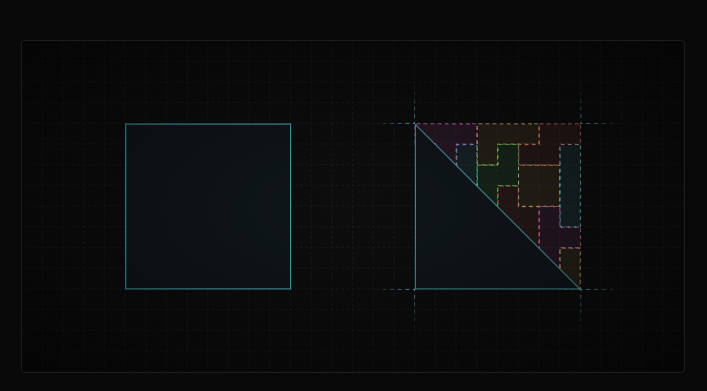The height and width of the screenshot is (391, 707).
Task: Click the triangle's apex vertex at the top
Action: (x=415, y=124)
